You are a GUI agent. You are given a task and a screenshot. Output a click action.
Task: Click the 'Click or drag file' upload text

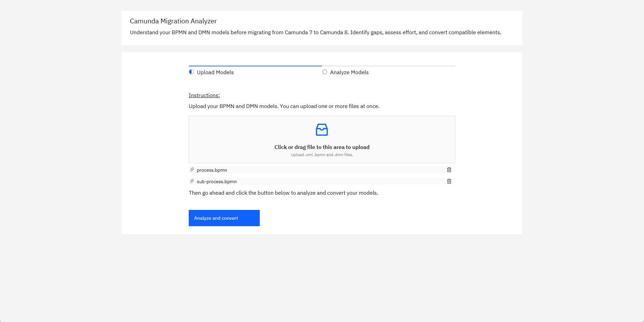coord(322,147)
